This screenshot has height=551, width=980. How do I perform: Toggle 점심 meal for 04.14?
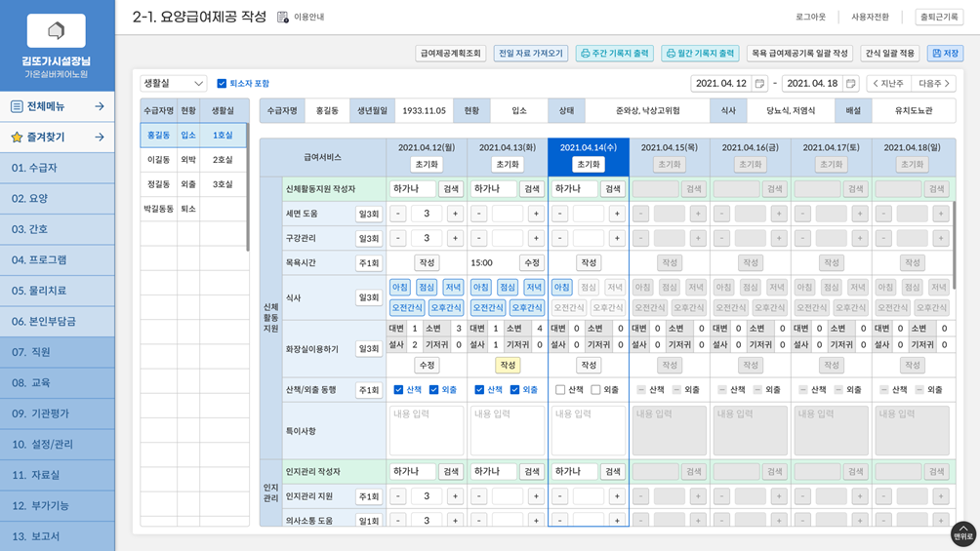tap(589, 288)
